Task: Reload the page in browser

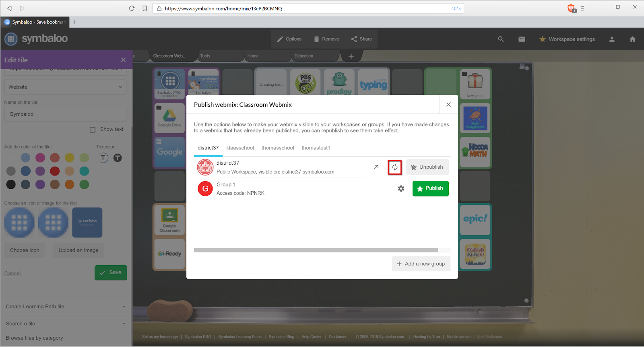Action: [x=132, y=8]
